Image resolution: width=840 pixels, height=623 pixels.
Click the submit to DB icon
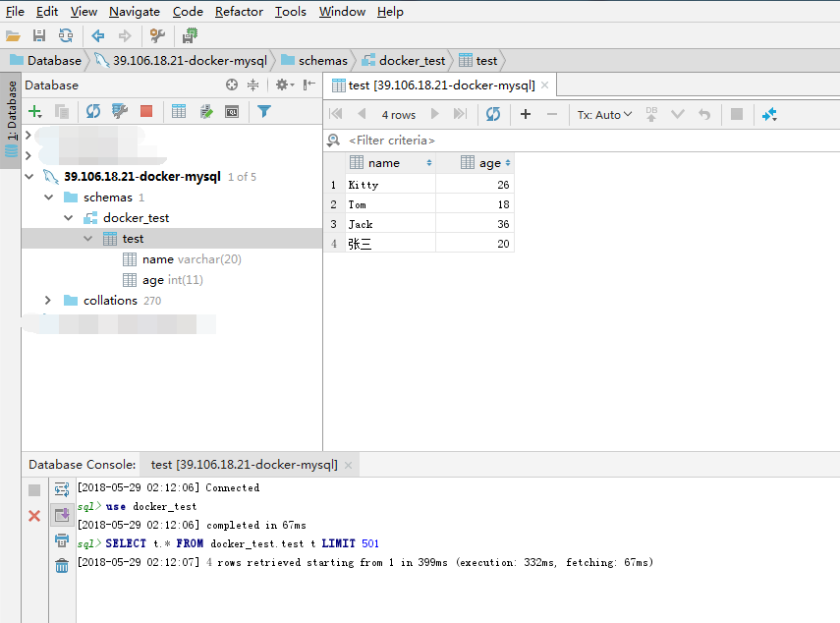pyautogui.click(x=651, y=114)
